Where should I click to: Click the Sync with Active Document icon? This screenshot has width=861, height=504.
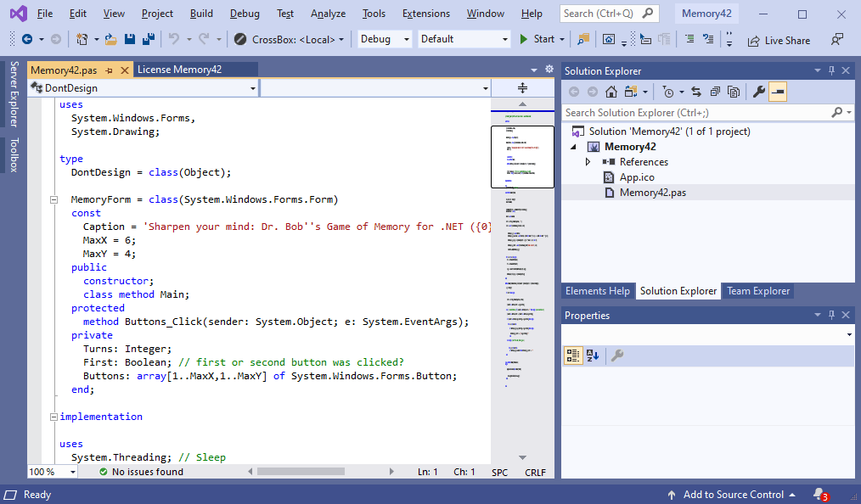[695, 92]
